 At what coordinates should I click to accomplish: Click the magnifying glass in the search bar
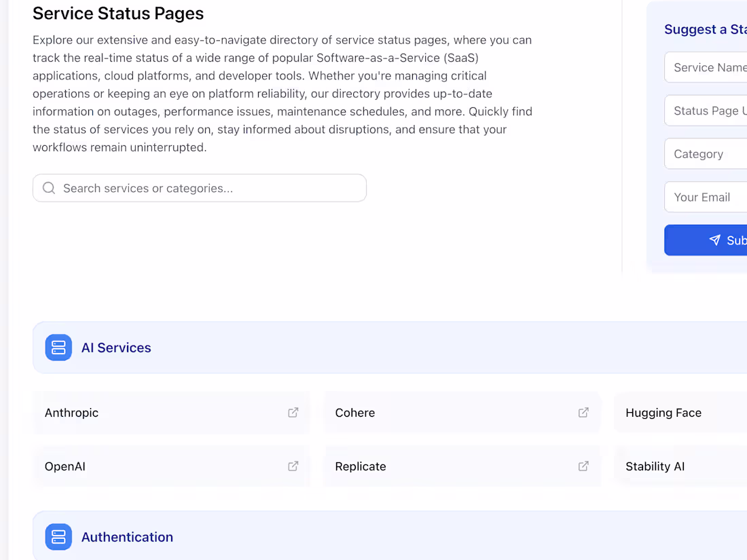48,187
